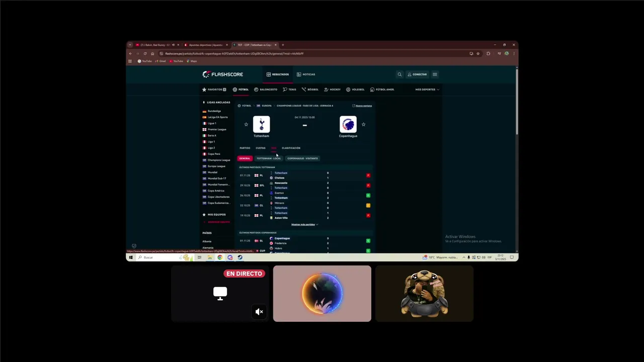This screenshot has width=644, height=362.
Task: Click the browser home icon
Action: point(152,53)
